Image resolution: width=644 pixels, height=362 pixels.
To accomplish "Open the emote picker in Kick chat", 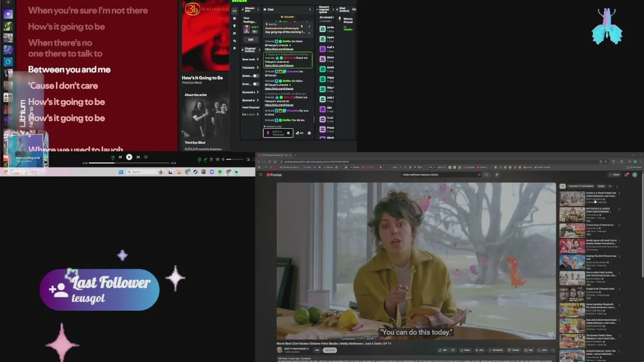I will 288,133.
